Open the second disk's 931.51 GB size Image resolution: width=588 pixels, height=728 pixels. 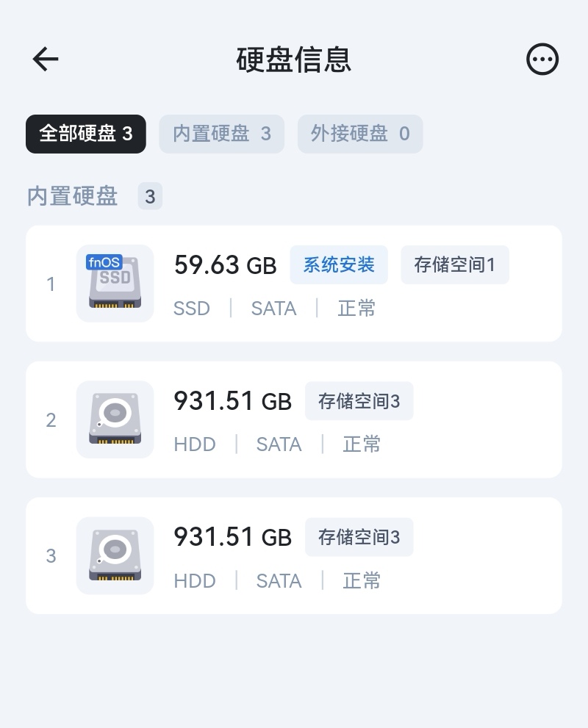pos(233,401)
